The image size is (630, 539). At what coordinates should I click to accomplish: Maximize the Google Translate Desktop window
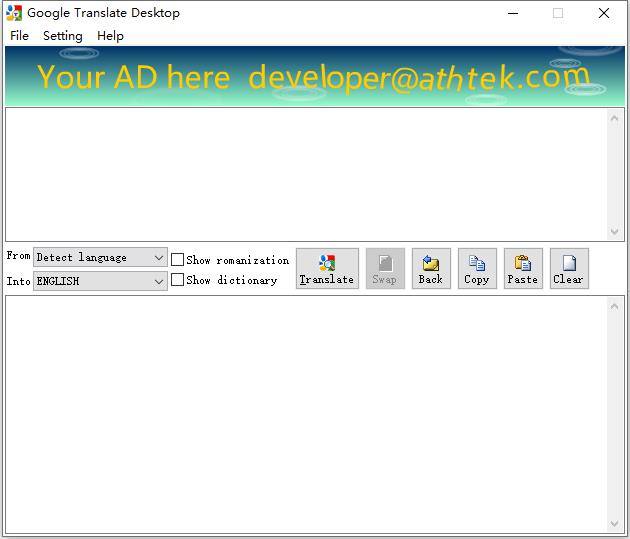558,13
